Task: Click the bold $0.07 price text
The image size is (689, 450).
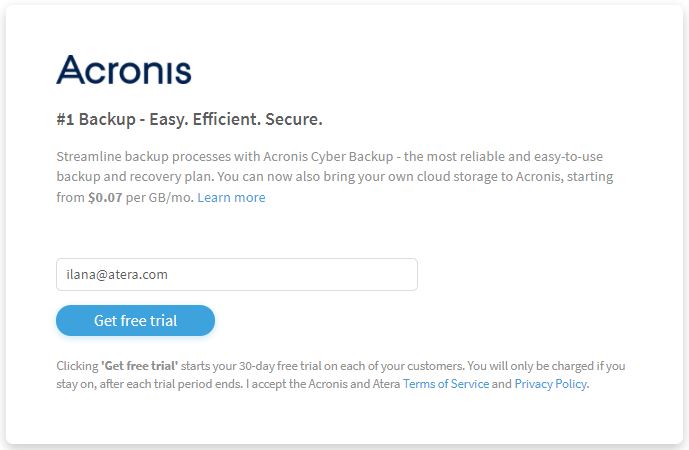Action: pos(105,197)
